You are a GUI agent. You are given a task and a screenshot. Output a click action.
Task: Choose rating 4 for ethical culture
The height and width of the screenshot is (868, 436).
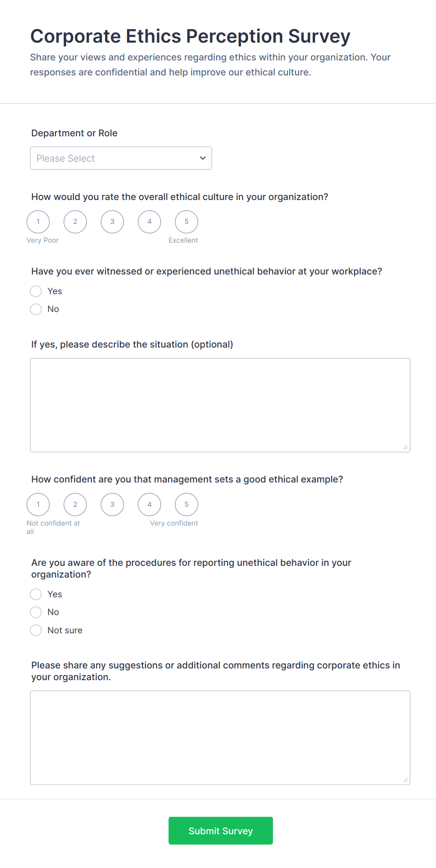tap(149, 222)
